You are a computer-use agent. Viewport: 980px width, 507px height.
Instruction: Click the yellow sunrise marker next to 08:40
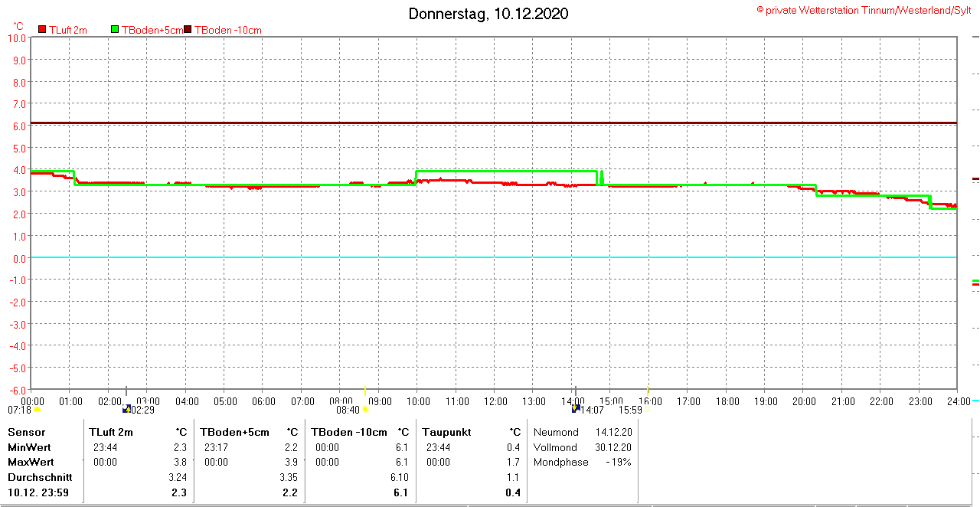(365, 409)
